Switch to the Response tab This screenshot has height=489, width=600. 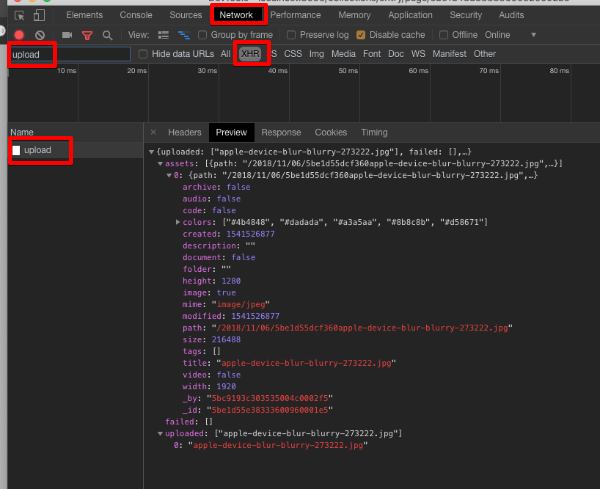pyautogui.click(x=281, y=132)
